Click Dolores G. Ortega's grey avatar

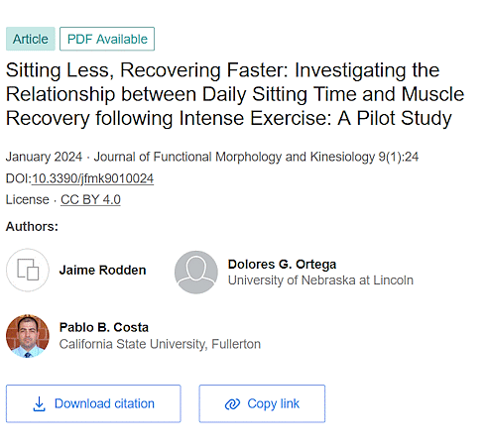coord(195,272)
